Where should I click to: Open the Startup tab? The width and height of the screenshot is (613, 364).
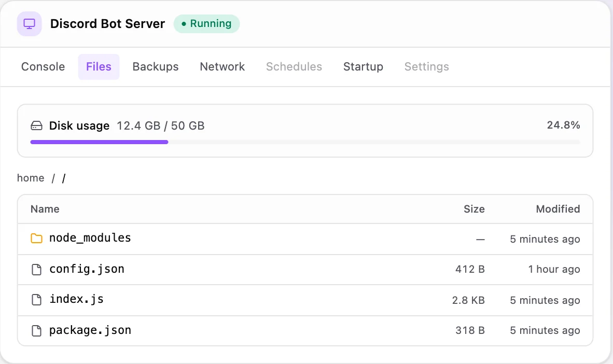363,66
